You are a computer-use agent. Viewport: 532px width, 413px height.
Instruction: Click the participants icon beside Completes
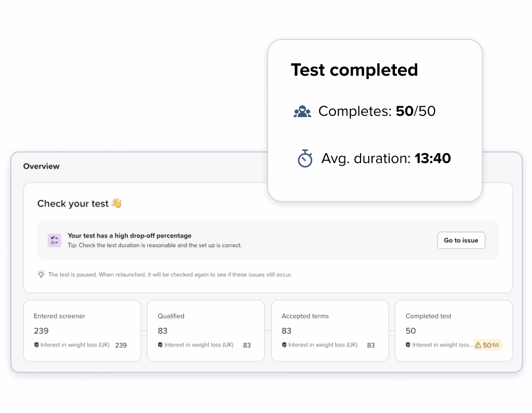pos(302,112)
